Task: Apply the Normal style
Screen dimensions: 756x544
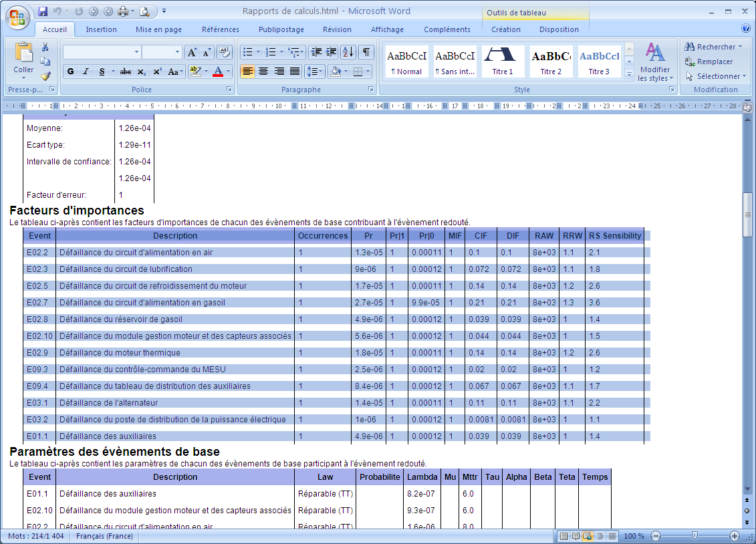Action: coord(406,61)
